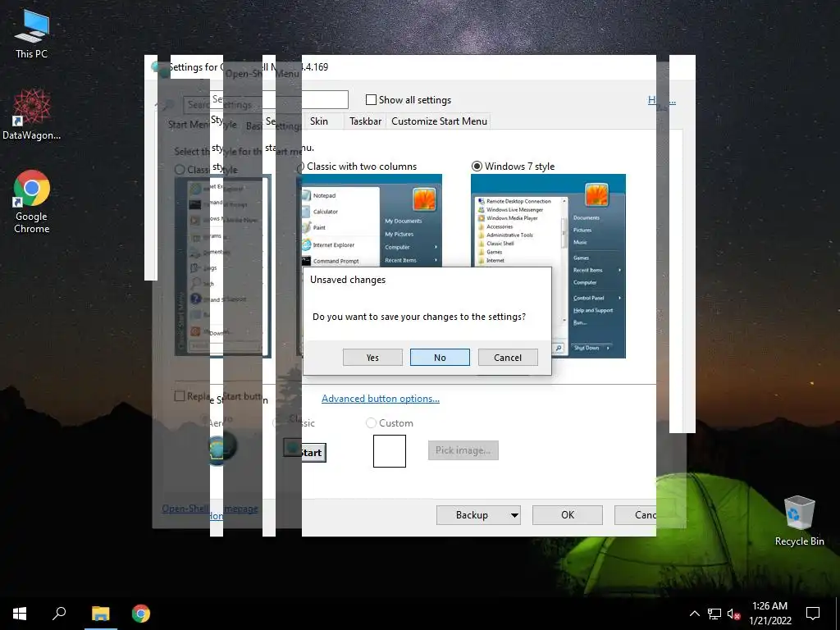Open the Recycle Bin
840x630 pixels.
[799, 521]
